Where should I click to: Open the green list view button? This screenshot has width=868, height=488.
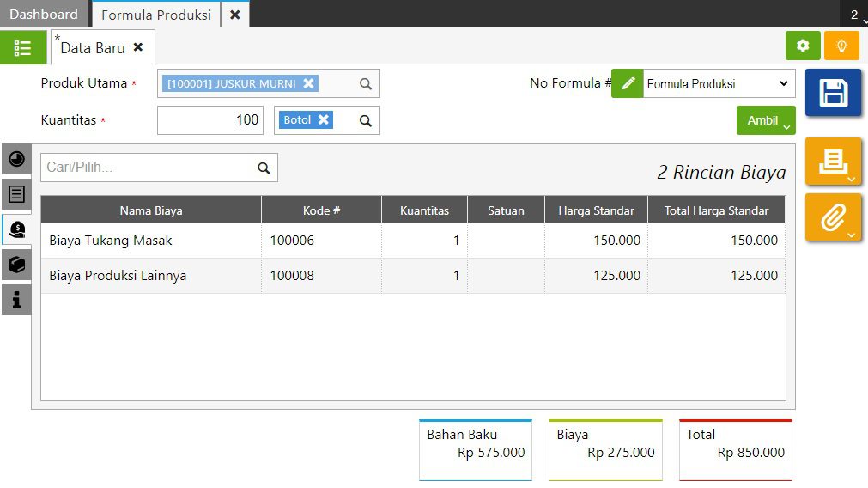click(23, 48)
